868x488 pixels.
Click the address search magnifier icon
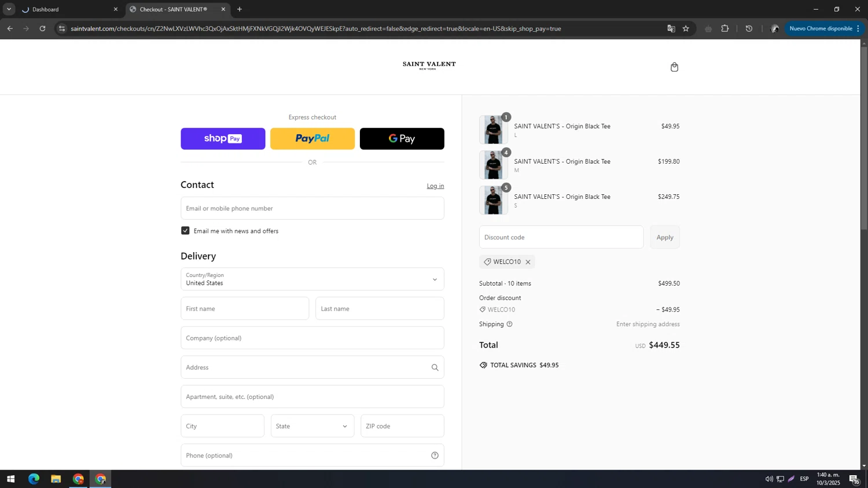coord(435,367)
